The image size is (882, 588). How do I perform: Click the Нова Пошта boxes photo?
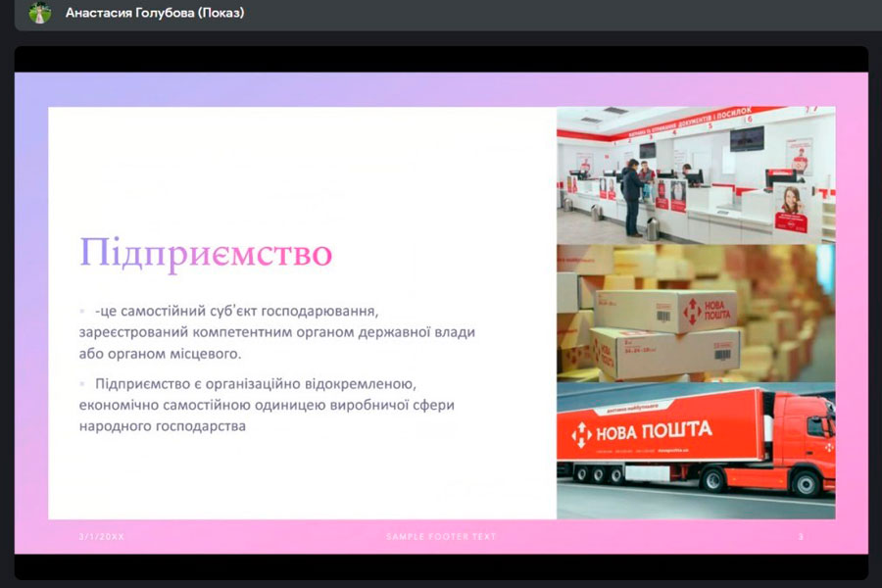[696, 314]
